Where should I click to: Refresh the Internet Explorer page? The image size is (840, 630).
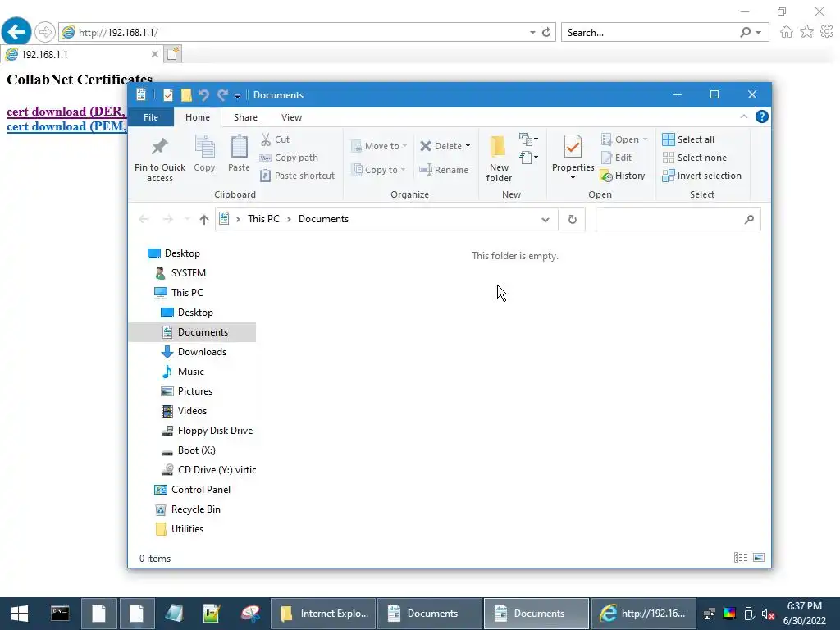point(546,32)
